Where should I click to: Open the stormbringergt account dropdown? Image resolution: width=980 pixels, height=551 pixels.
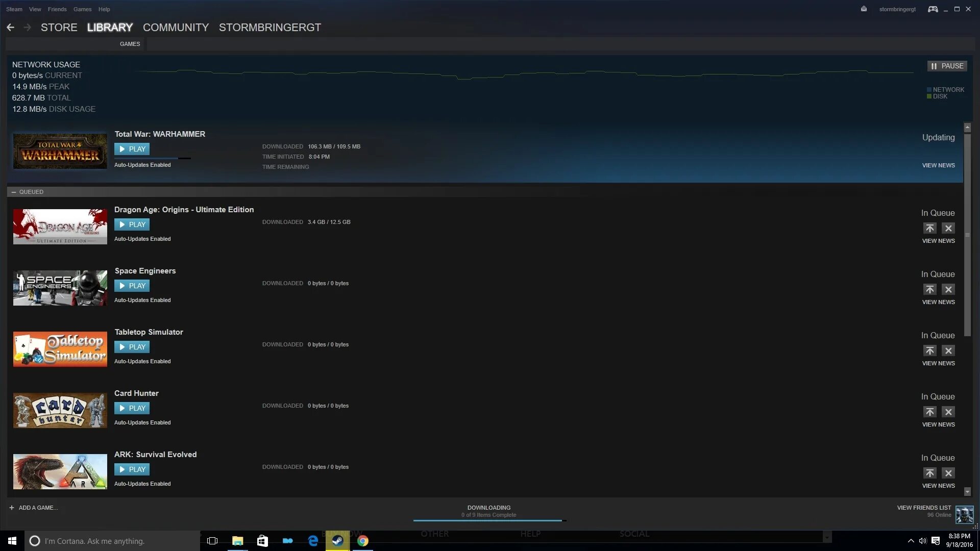point(897,9)
